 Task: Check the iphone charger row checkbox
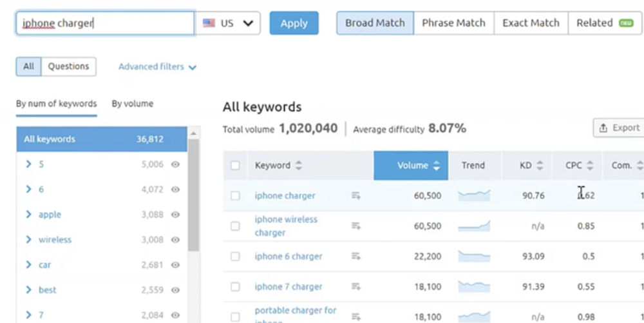pyautogui.click(x=235, y=195)
